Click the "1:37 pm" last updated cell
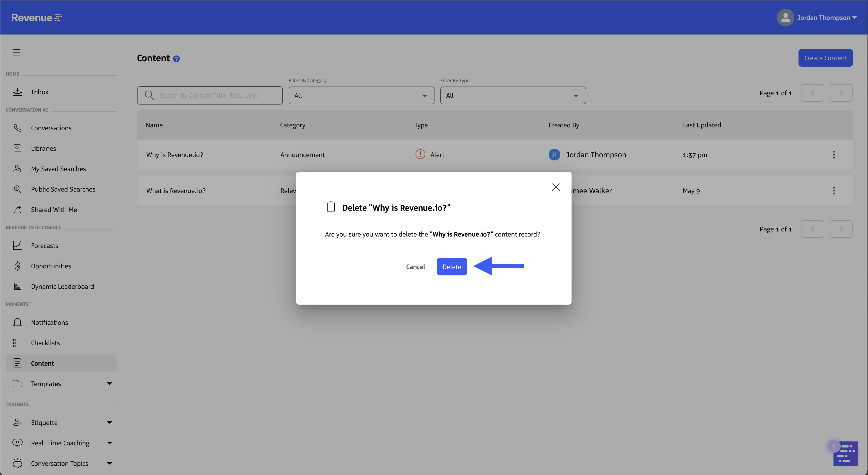The width and height of the screenshot is (868, 475). pos(695,155)
